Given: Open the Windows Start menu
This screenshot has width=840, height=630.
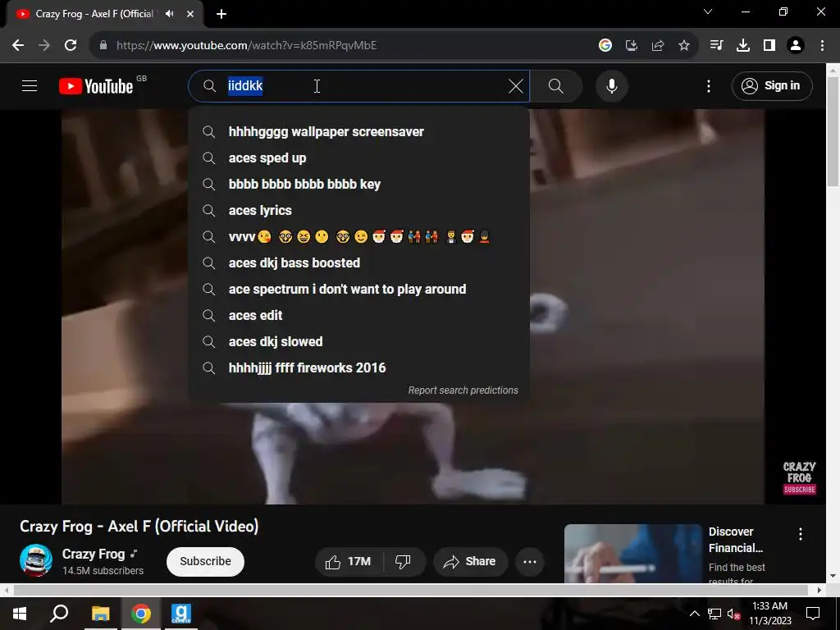Looking at the screenshot, I should point(20,614).
